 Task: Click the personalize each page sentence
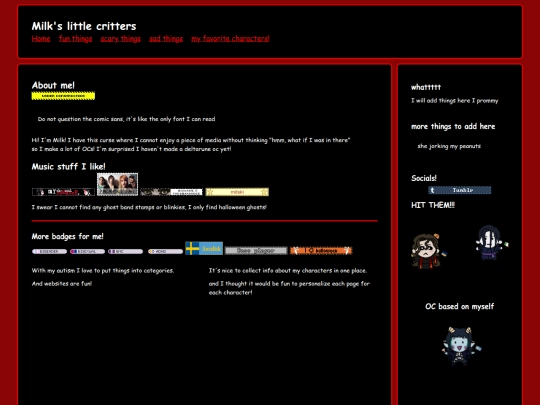[x=289, y=288]
